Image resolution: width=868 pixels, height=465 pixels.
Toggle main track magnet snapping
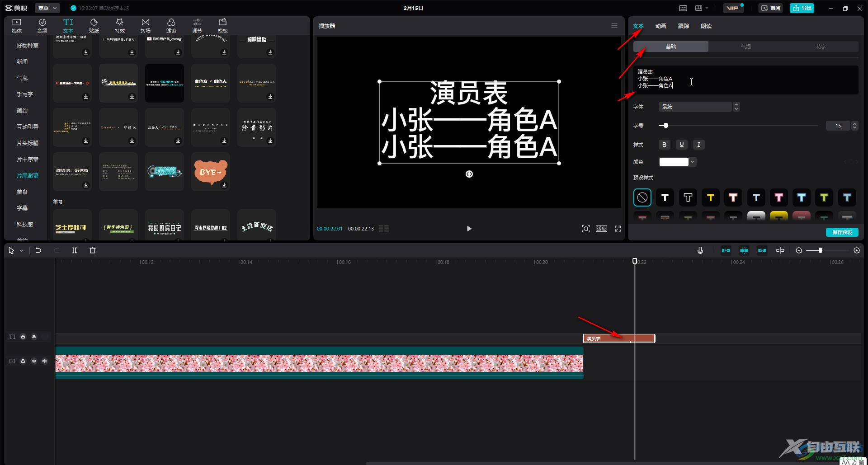(726, 250)
